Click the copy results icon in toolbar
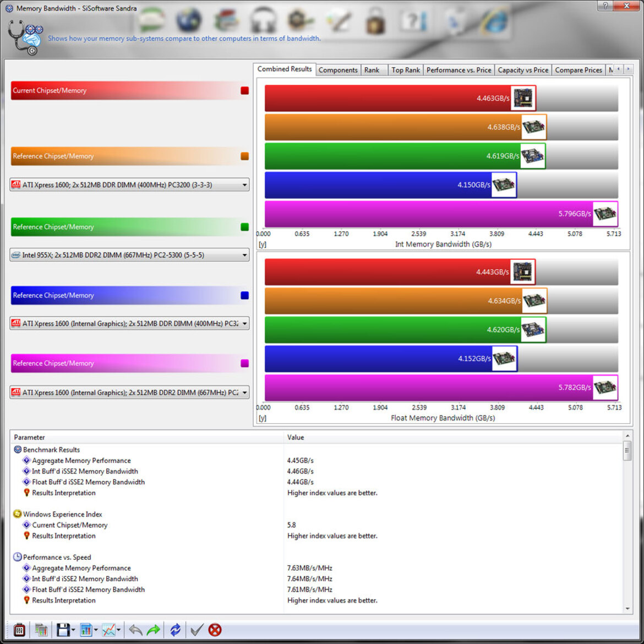The image size is (644, 644). pos(41,630)
